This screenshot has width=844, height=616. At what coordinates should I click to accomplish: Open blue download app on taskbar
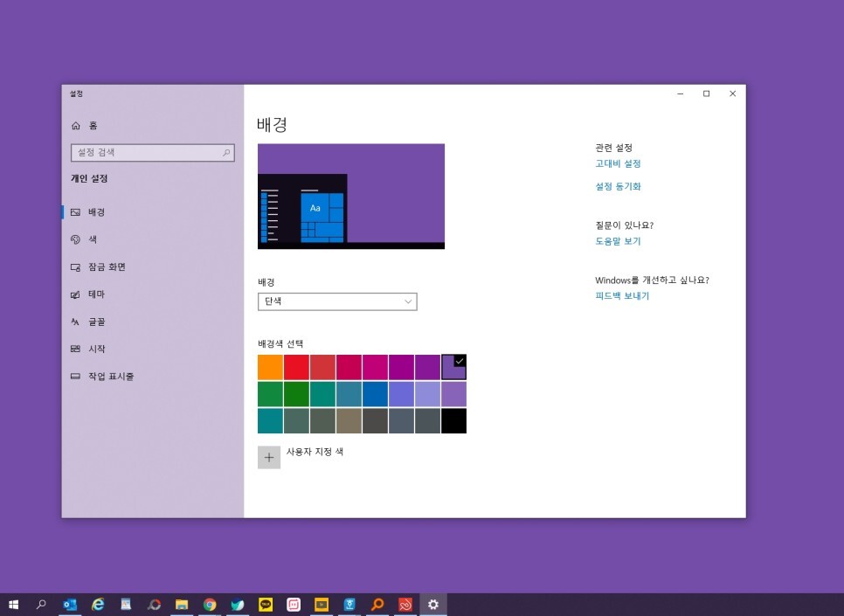(349, 605)
